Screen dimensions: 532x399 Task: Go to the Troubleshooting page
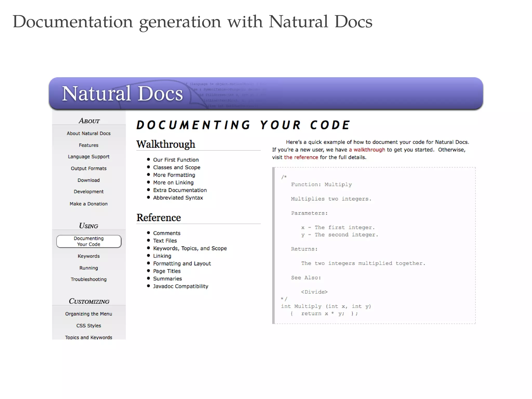(x=89, y=279)
